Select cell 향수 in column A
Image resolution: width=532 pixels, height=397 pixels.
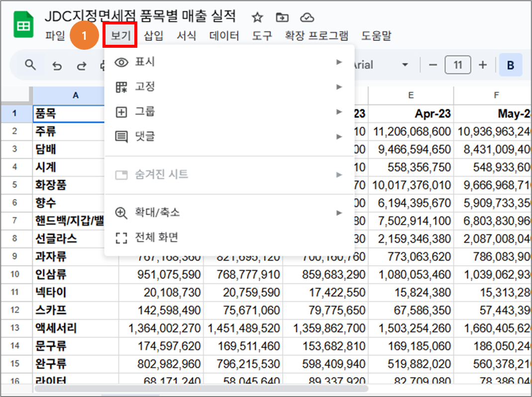pyautogui.click(x=69, y=203)
